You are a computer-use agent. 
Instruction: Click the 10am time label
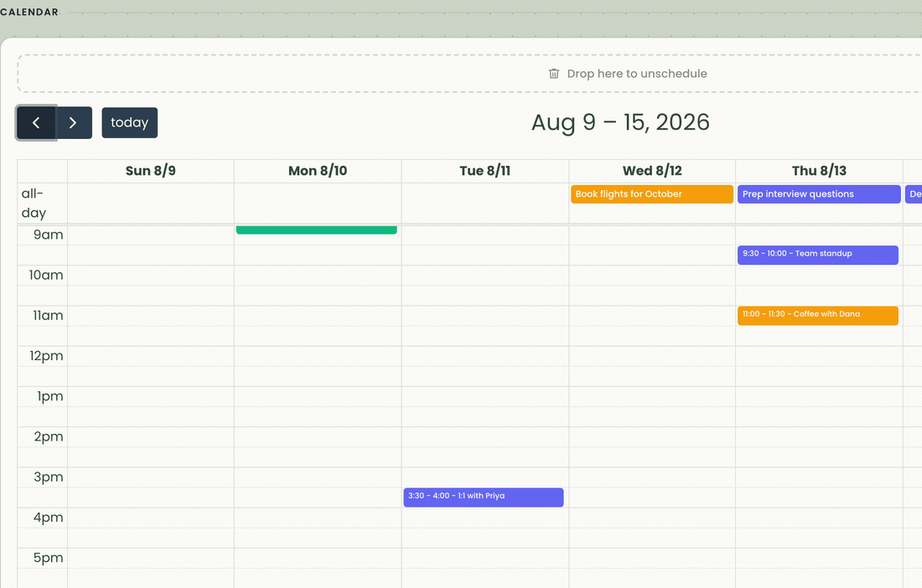click(x=46, y=275)
